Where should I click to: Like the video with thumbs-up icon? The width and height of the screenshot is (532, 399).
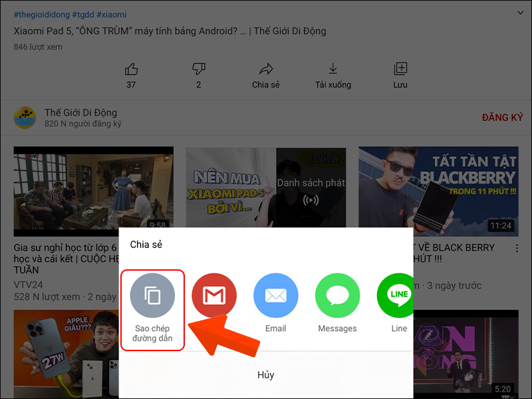coord(131,69)
